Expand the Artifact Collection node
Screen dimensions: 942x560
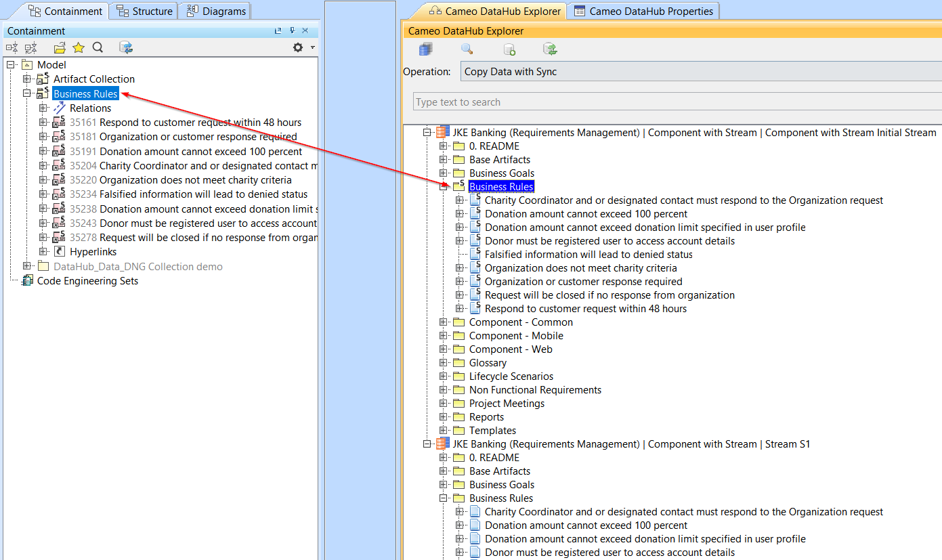27,79
